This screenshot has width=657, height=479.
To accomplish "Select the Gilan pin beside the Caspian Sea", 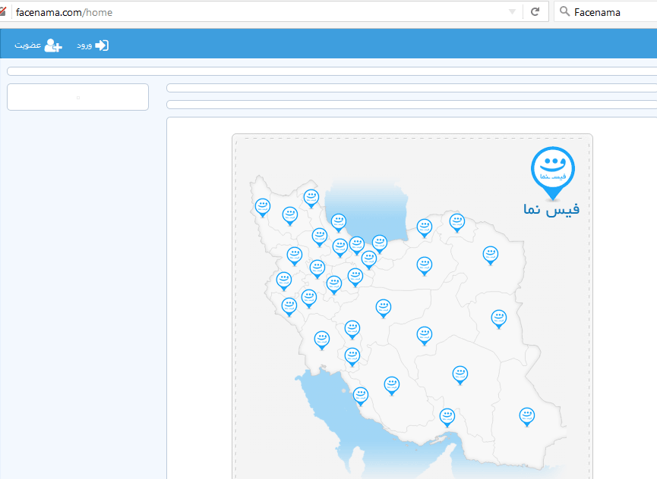I will pyautogui.click(x=339, y=223).
